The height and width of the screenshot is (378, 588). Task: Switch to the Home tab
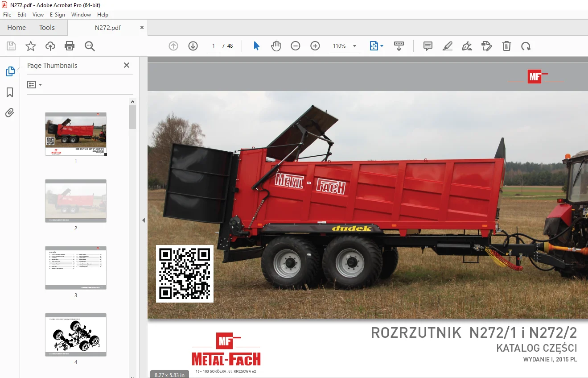16,27
